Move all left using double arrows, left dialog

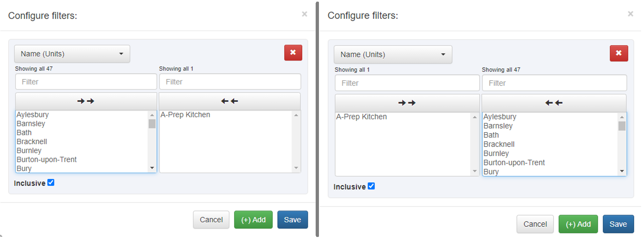coord(229,101)
